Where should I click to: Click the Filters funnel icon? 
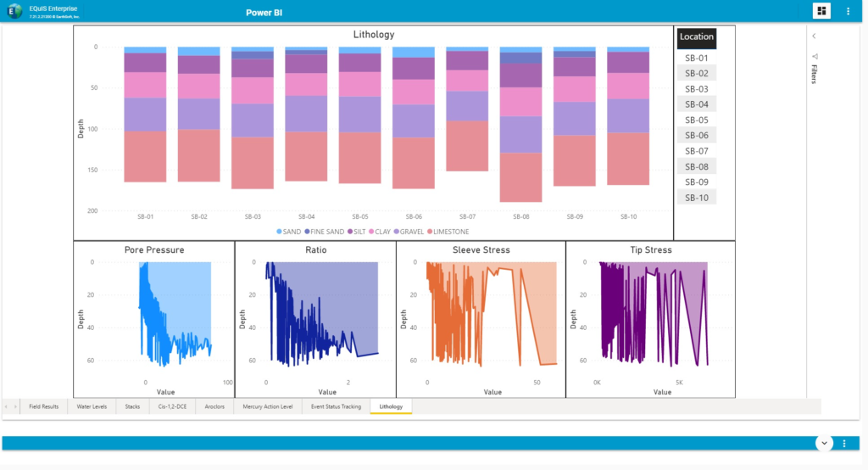click(815, 57)
